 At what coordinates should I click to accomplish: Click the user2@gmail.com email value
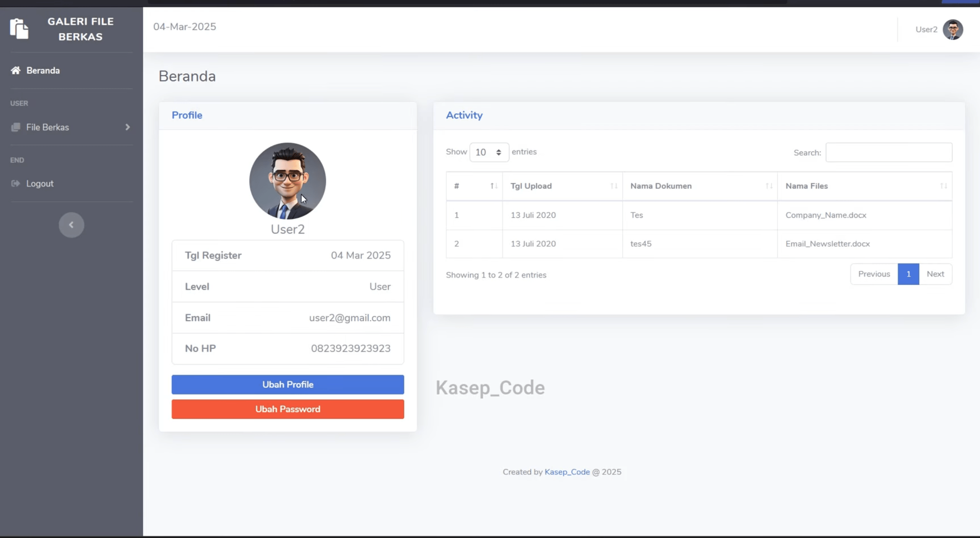pos(350,318)
